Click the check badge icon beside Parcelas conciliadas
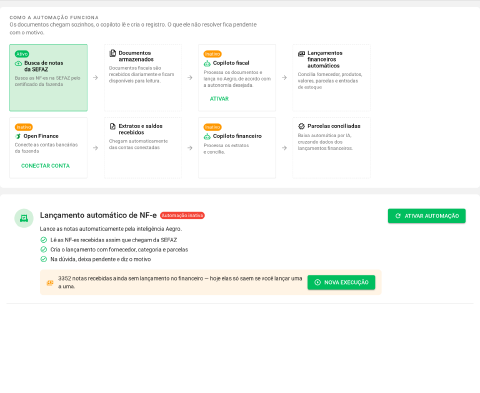Viewport: 480px width, 393px height. pos(301,126)
